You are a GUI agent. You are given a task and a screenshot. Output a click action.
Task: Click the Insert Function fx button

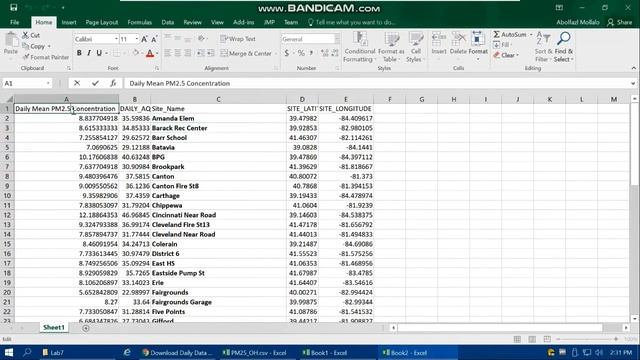113,83
